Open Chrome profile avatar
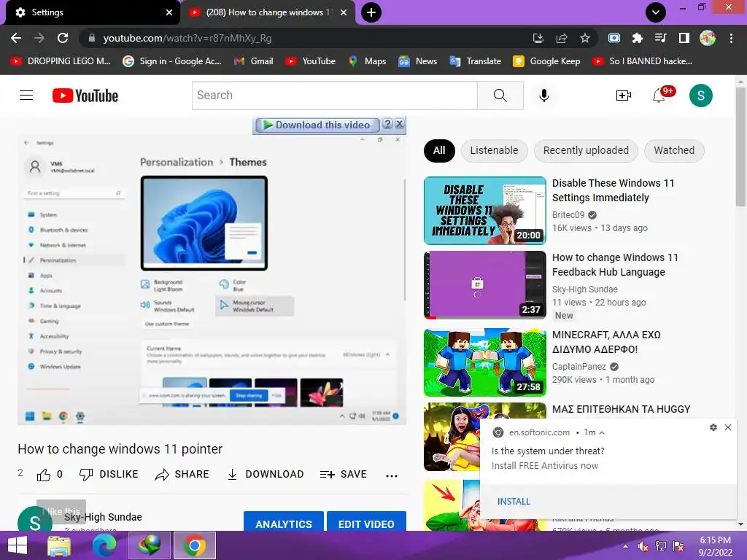 click(x=708, y=38)
